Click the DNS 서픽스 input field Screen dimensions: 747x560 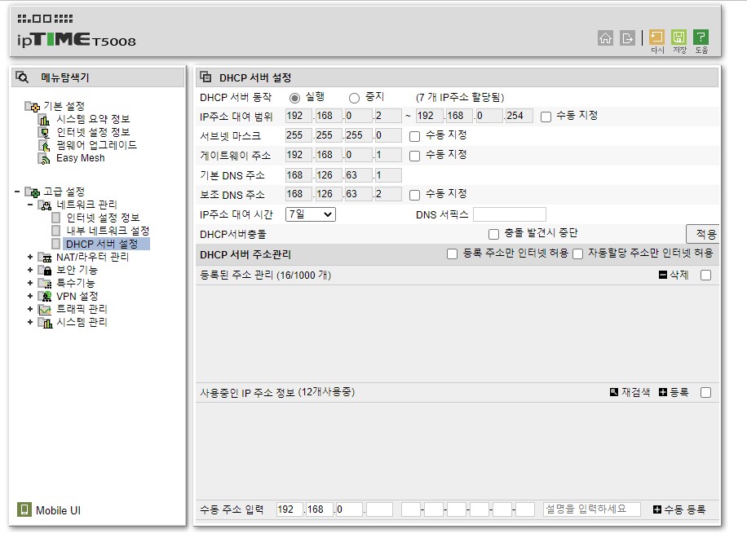(509, 214)
